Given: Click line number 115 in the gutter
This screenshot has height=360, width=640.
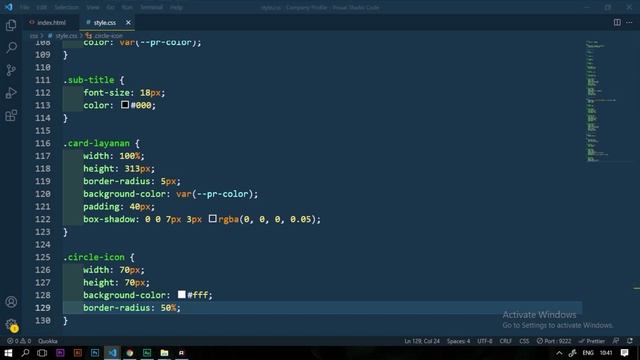Looking at the screenshot, I should [43, 131].
